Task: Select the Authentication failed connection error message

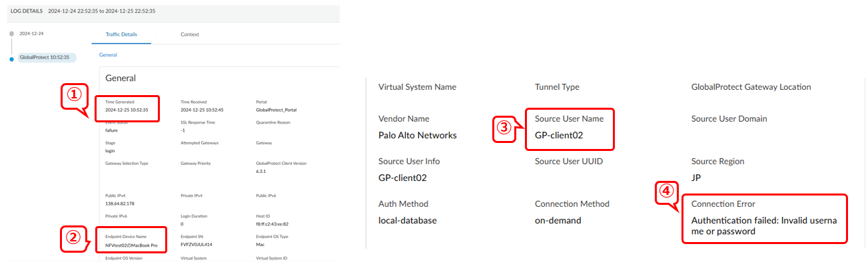Action: (763, 225)
